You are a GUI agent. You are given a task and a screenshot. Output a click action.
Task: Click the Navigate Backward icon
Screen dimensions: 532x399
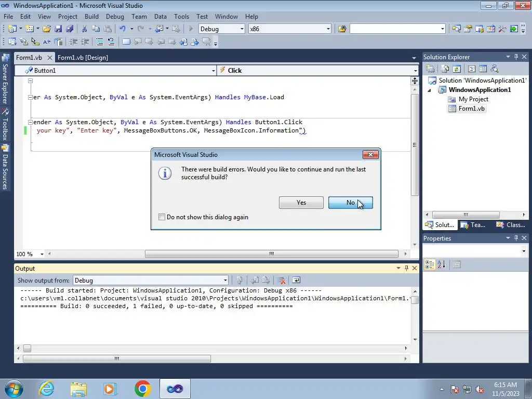click(x=159, y=29)
